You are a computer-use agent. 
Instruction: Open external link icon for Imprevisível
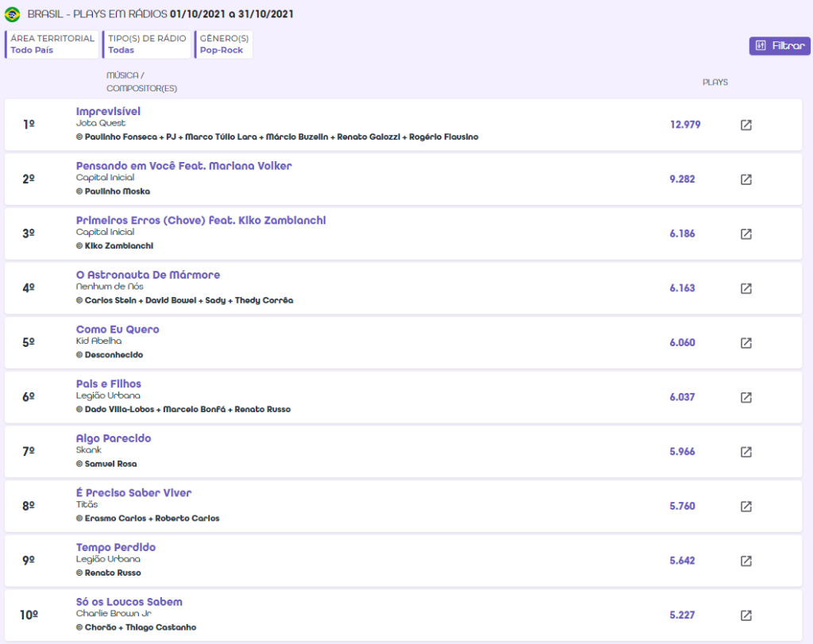click(x=746, y=125)
